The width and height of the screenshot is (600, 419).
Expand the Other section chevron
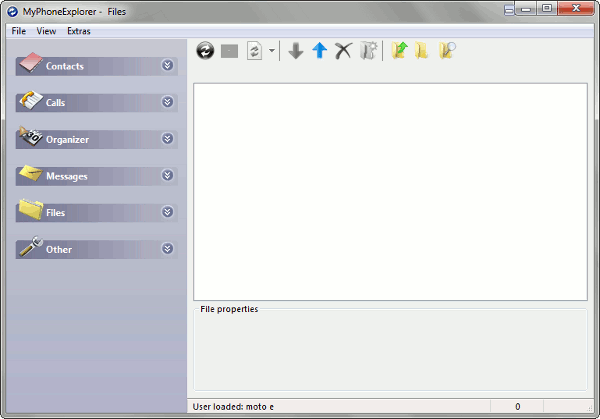tap(167, 249)
